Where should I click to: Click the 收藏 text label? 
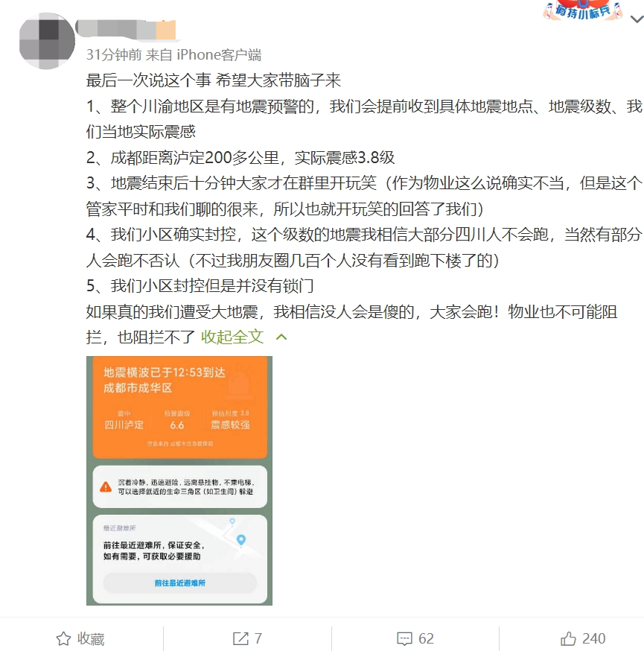pyautogui.click(x=91, y=639)
